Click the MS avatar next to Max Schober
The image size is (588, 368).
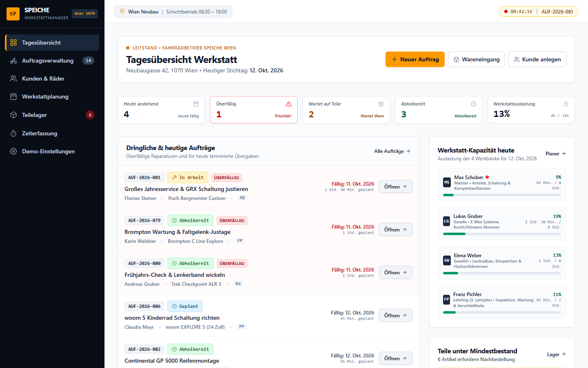tap(447, 182)
